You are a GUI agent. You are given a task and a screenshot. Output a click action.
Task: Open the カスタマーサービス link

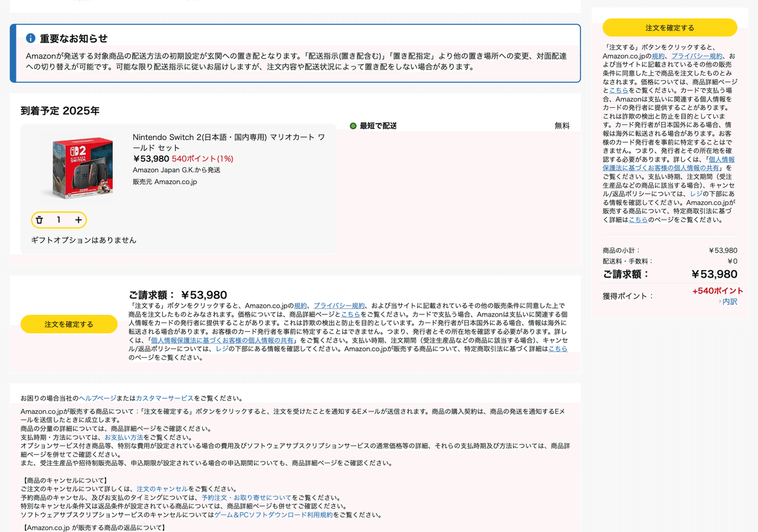coord(165,398)
